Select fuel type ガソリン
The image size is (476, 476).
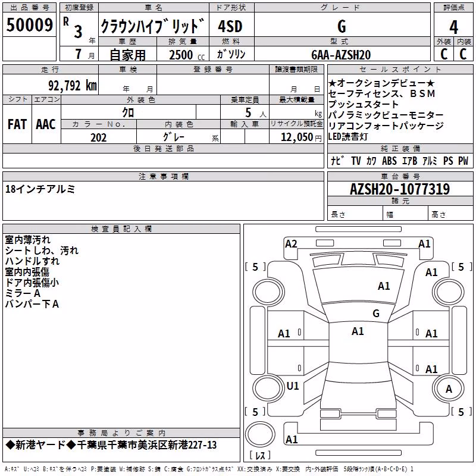click(x=231, y=54)
